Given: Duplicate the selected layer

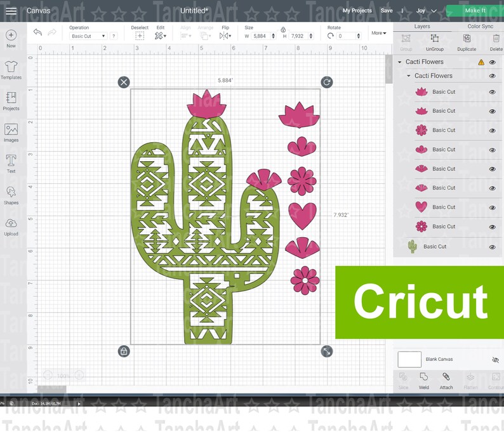Looking at the screenshot, I should [467, 39].
